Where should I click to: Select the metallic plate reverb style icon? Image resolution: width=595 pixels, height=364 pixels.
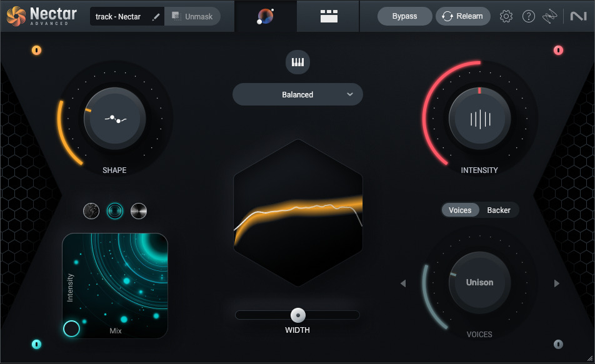tap(139, 211)
